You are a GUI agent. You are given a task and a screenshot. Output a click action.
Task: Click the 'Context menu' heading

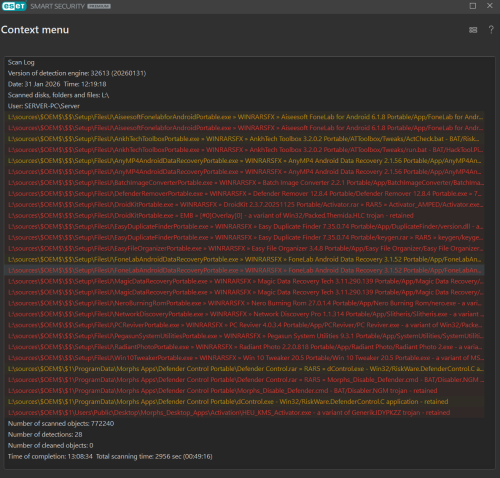[x=35, y=30]
